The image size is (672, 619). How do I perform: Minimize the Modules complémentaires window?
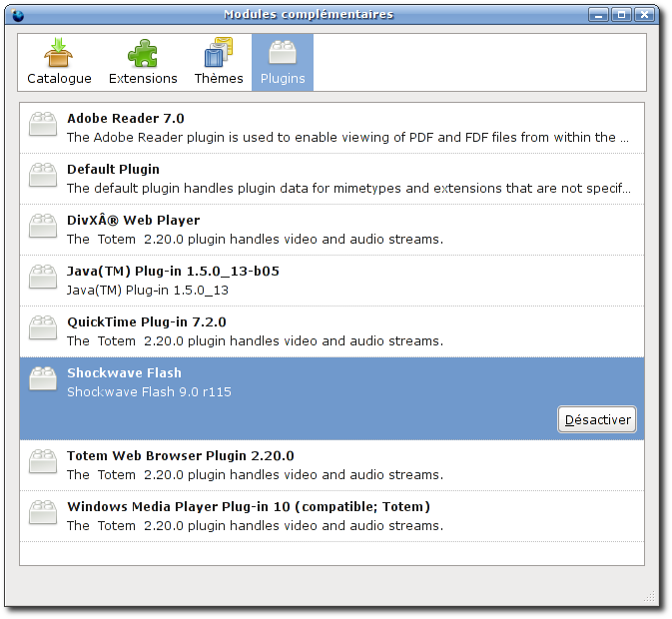coord(599,15)
